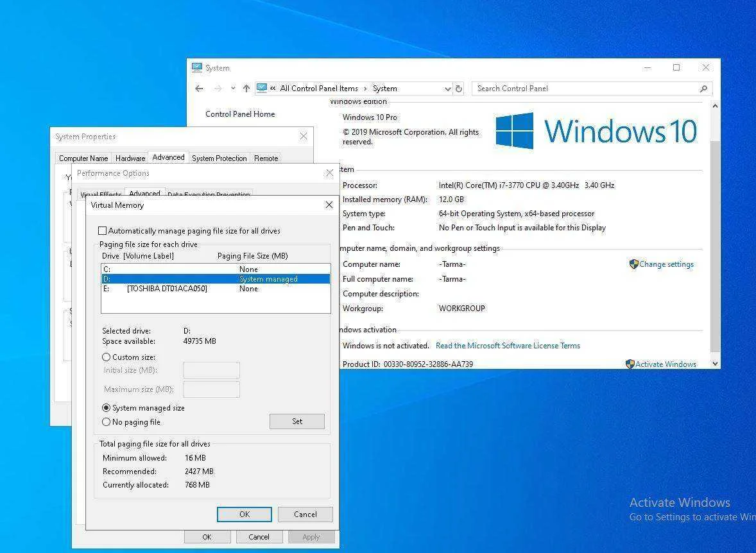Expand the address bar history dropdown
This screenshot has width=756, height=553.
(x=447, y=89)
